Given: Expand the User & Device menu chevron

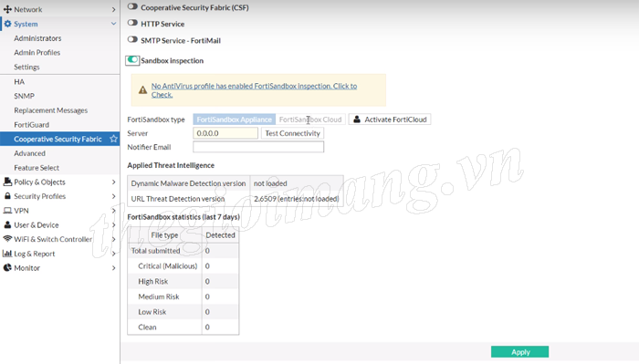Looking at the screenshot, I should point(114,224).
